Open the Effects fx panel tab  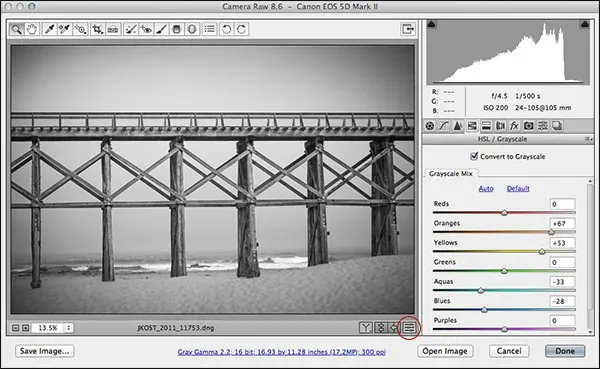coord(514,126)
